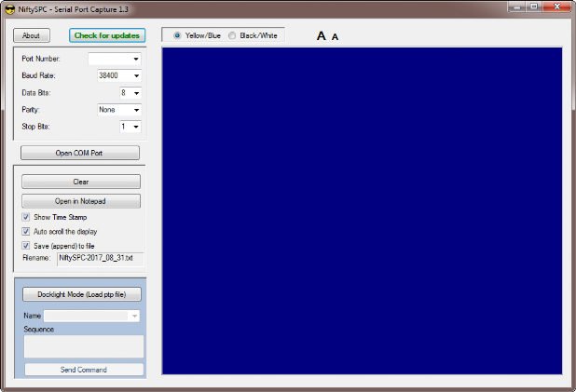Minimize the NiftySPC window

pos(517,7)
